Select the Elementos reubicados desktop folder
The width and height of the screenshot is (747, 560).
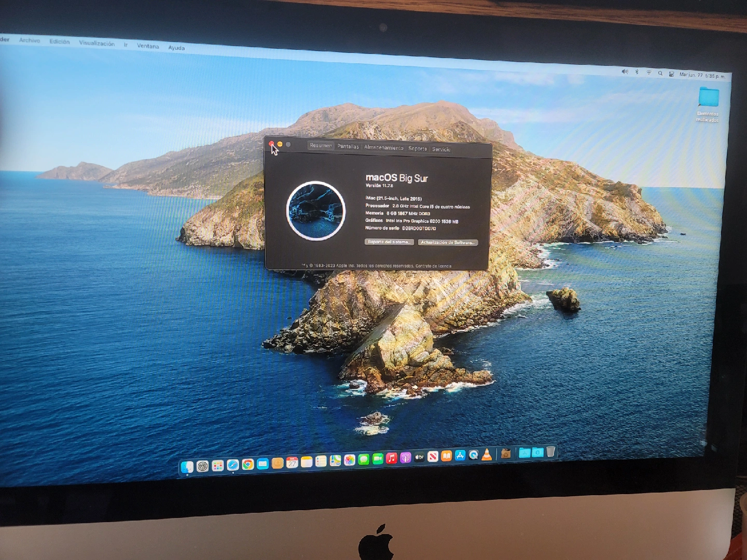point(708,99)
